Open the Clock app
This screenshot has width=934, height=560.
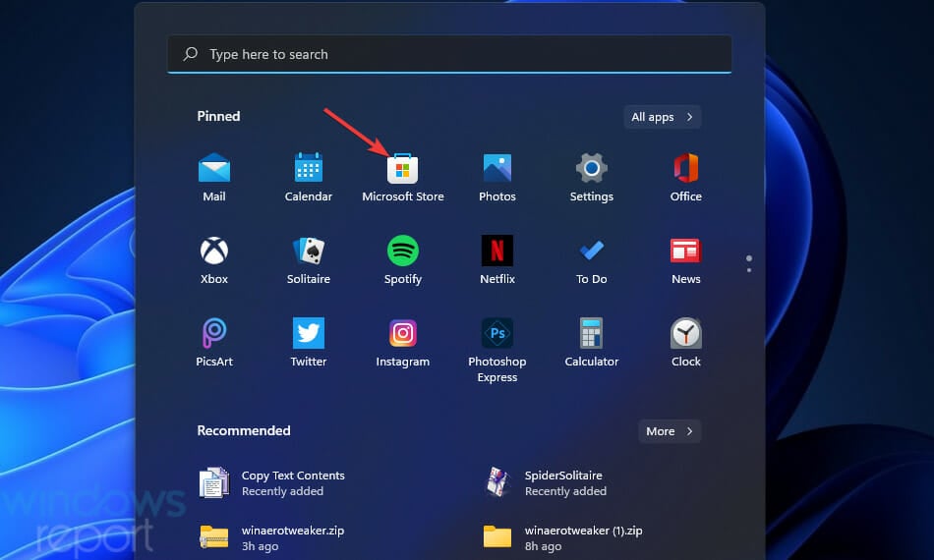685,342
